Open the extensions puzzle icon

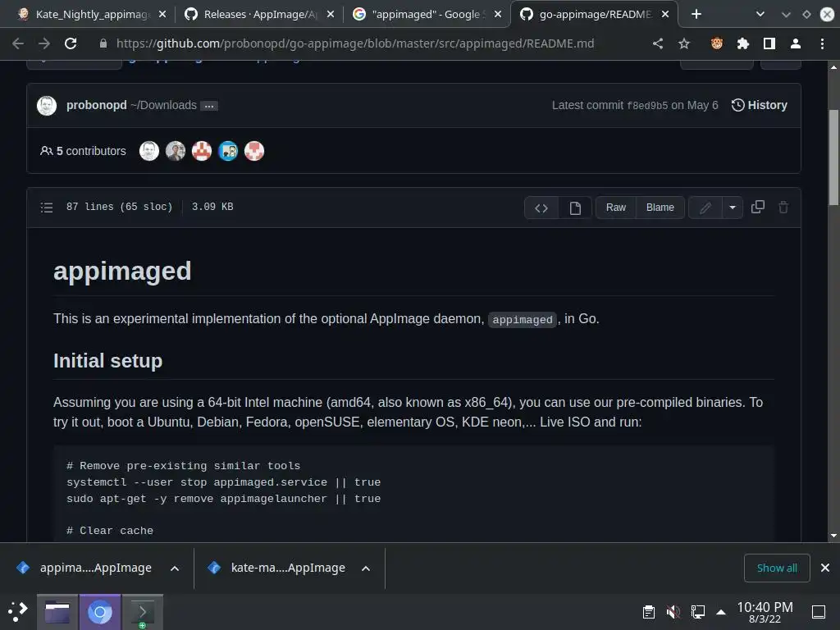click(x=743, y=43)
